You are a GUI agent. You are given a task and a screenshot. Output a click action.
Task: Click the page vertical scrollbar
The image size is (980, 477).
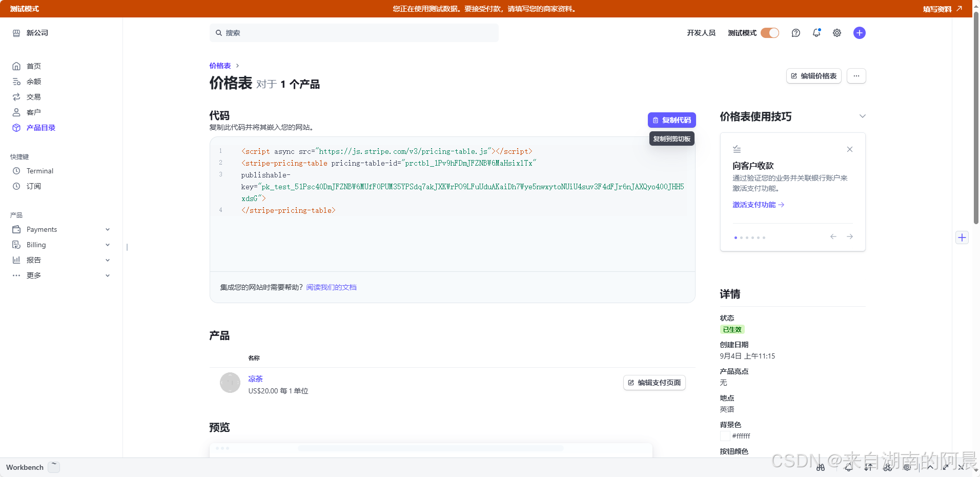976,118
